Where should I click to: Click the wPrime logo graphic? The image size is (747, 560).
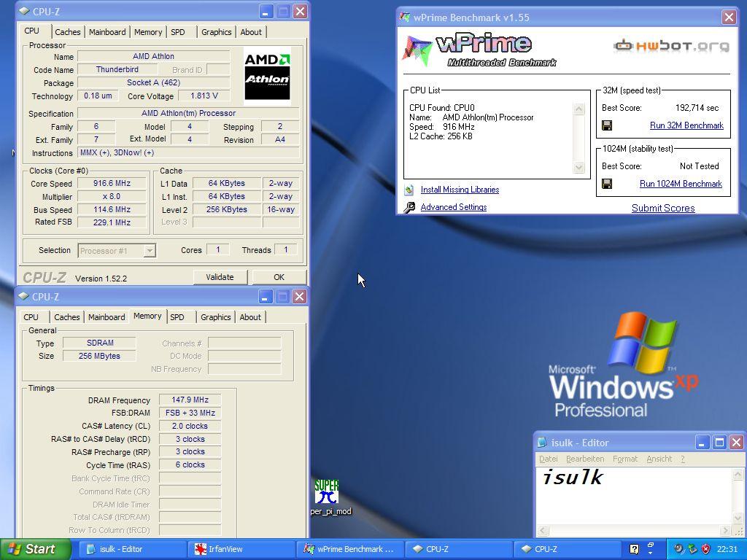[x=479, y=50]
